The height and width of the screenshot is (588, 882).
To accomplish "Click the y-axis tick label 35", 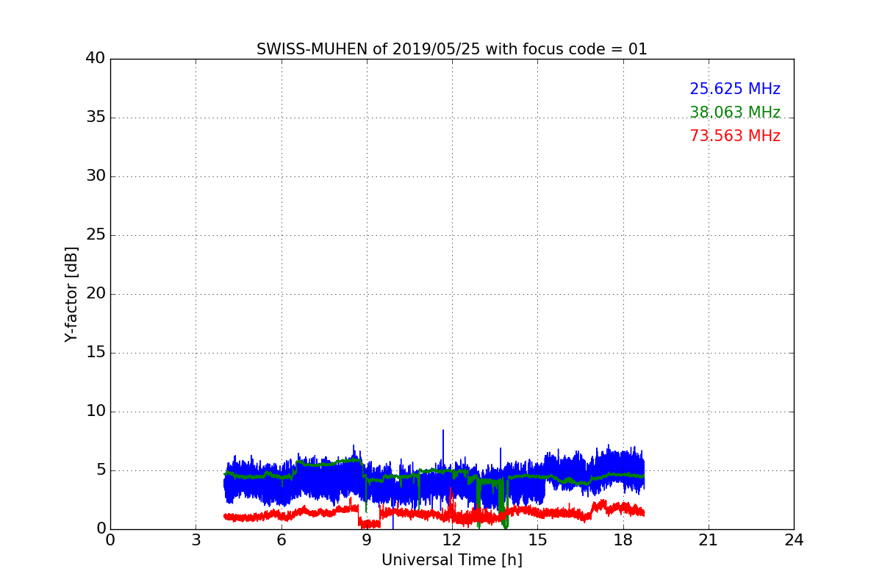I will coord(96,118).
